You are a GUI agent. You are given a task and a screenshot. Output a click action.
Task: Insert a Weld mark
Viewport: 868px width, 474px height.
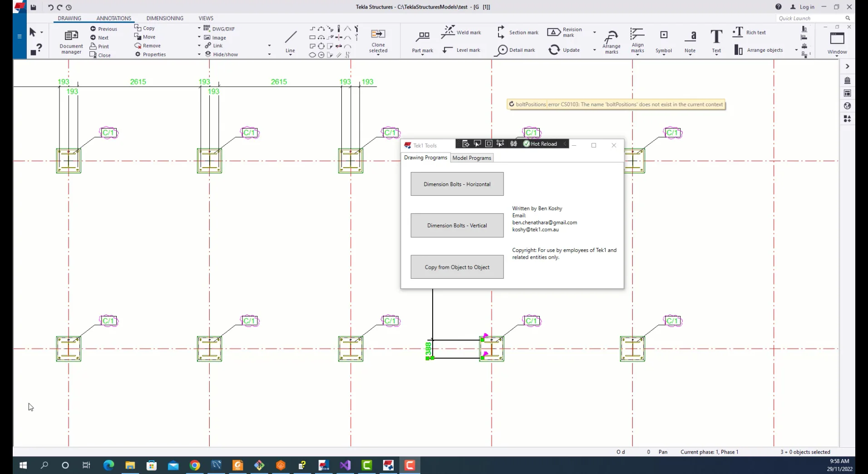(461, 32)
